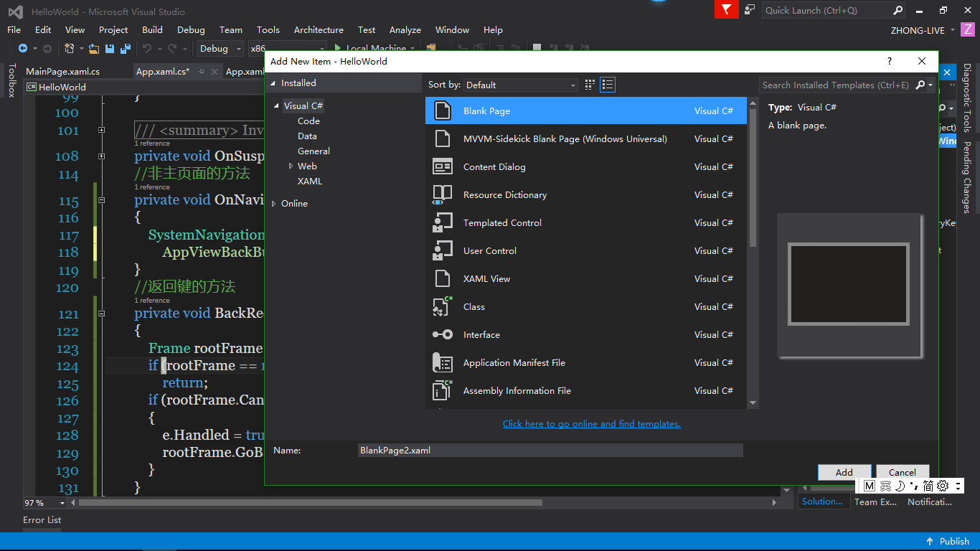980x551 pixels.
Task: Choose the Templated Control template
Action: [586, 222]
